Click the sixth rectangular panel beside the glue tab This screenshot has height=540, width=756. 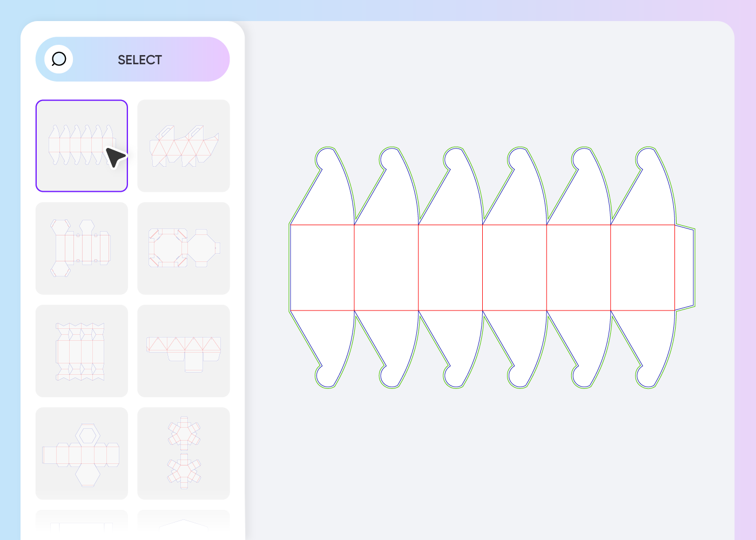click(x=643, y=268)
